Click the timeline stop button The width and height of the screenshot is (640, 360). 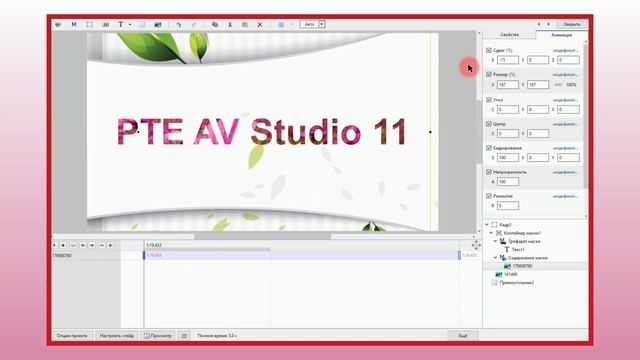(63, 245)
